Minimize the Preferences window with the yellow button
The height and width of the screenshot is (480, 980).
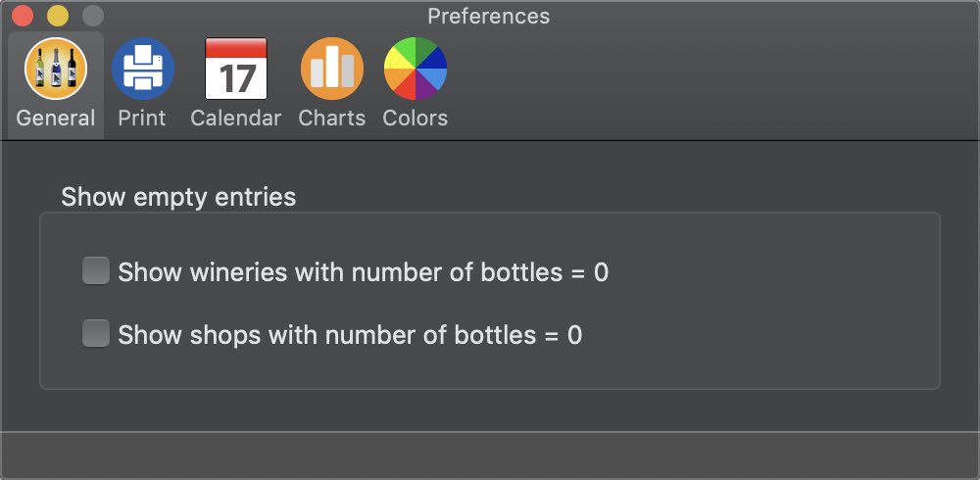58,16
